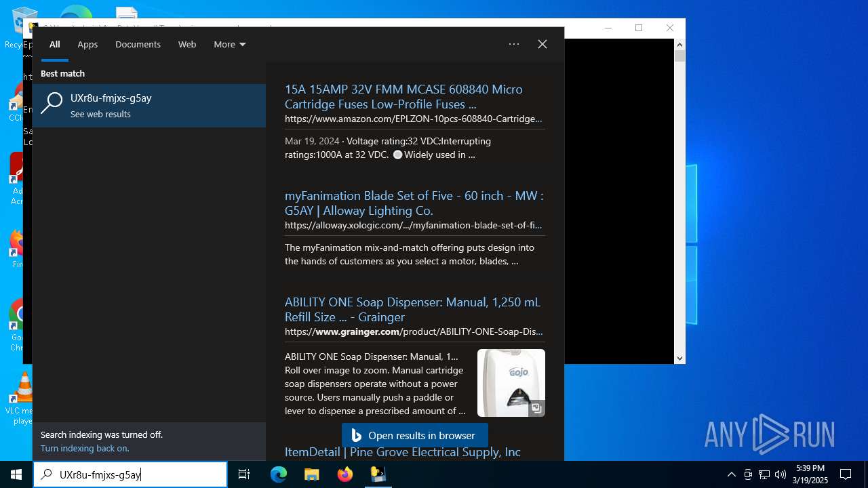Launch Firefox from the taskbar
Screen dimensions: 868x488
[x=344, y=474]
